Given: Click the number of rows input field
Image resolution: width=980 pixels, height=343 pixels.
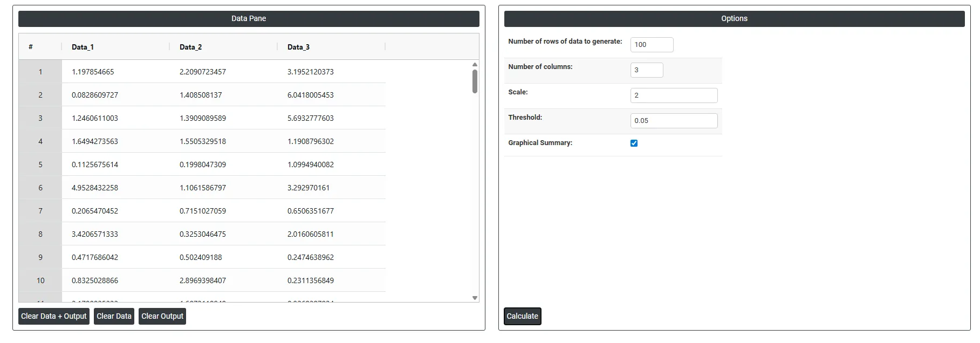Looking at the screenshot, I should (x=652, y=45).
